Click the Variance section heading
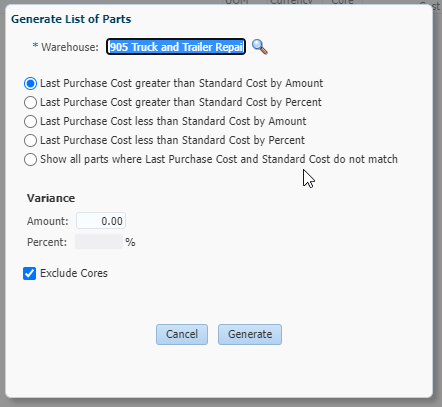 tap(51, 198)
